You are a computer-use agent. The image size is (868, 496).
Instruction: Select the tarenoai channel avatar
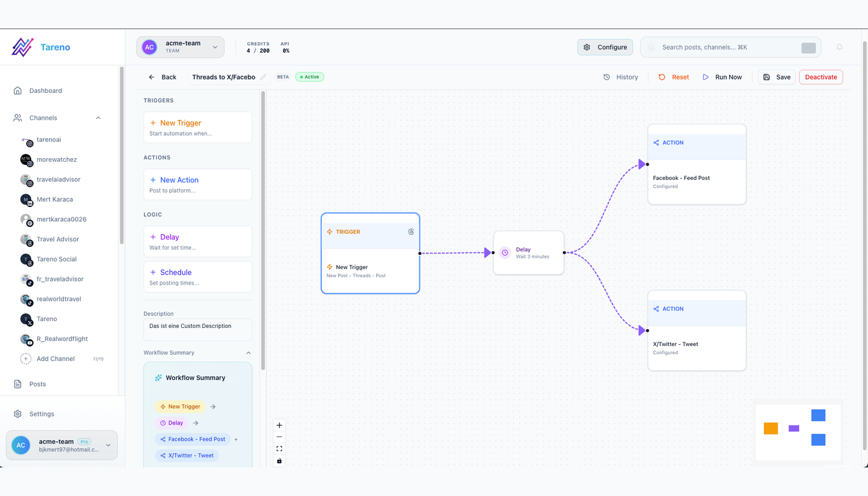[x=26, y=140]
